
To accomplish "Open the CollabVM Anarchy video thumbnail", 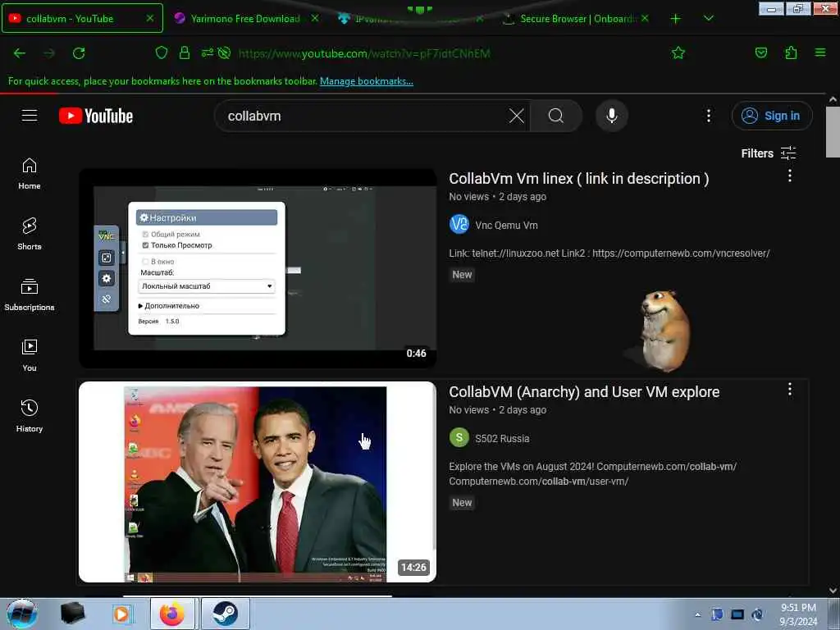I will (258, 482).
